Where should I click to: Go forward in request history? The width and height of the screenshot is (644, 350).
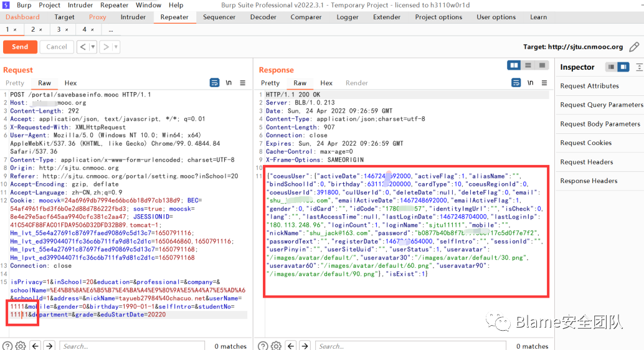click(x=105, y=47)
